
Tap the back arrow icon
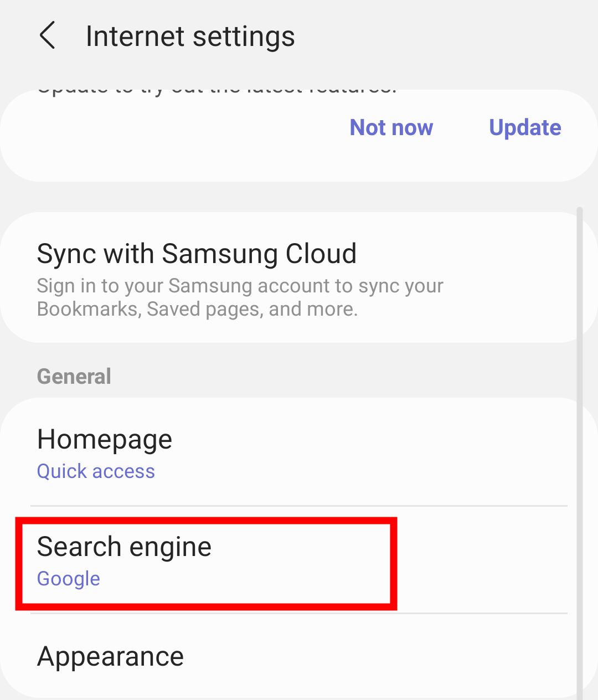pos(48,36)
